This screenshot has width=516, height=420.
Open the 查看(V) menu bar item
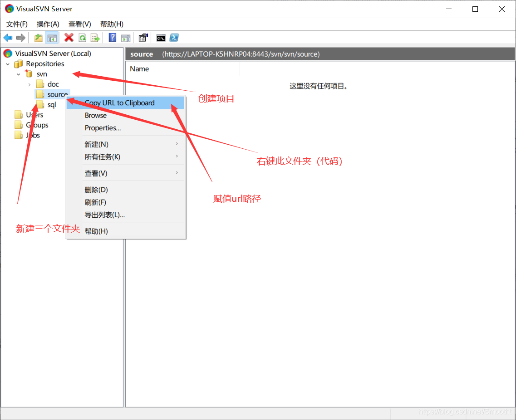(x=79, y=24)
